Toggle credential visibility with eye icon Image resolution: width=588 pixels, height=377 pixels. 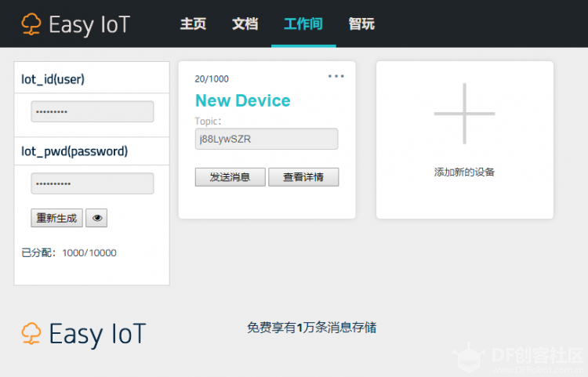[96, 218]
